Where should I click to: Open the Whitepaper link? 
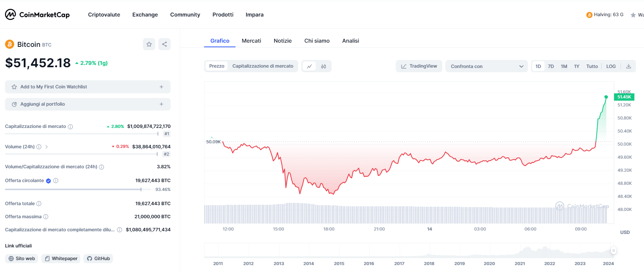click(61, 259)
